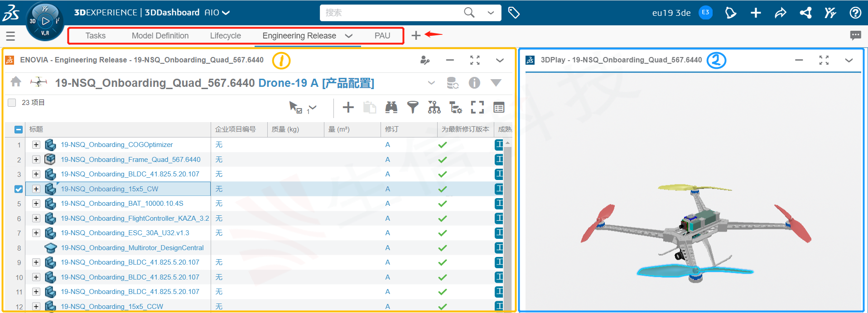Click the ENOVIA widget share-user icon
Image resolution: width=868 pixels, height=313 pixels.
424,60
